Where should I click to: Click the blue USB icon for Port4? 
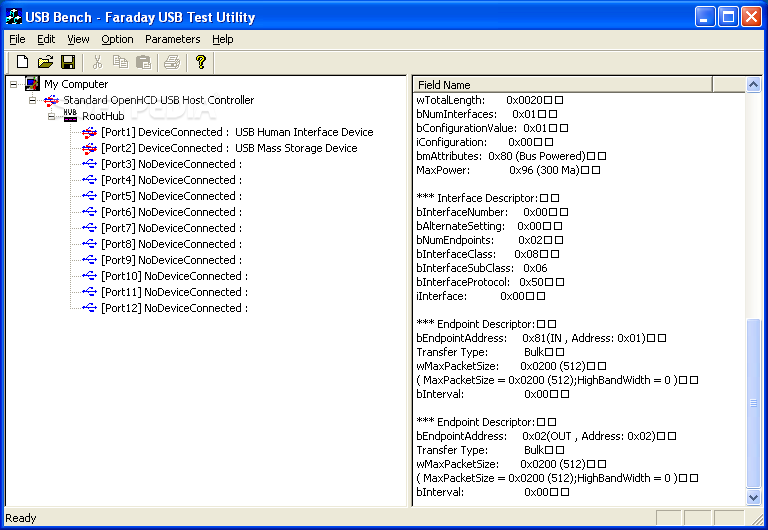90,180
